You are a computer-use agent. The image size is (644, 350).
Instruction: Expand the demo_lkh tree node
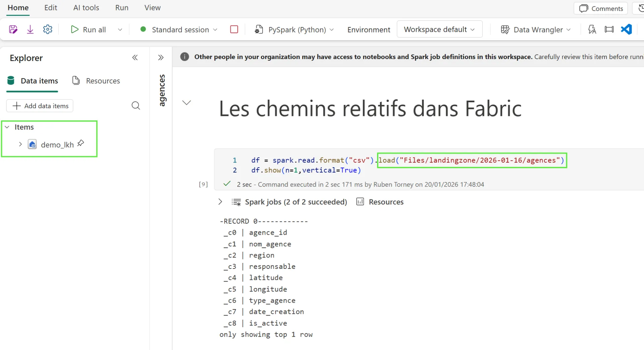[x=20, y=144]
